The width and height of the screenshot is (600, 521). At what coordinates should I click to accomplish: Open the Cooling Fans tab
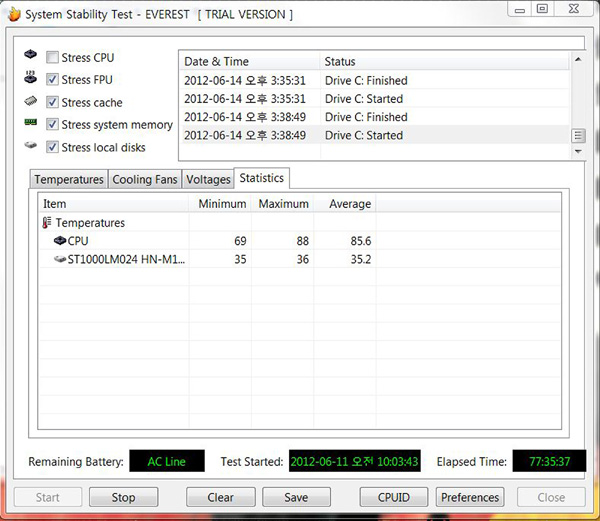pos(145,179)
